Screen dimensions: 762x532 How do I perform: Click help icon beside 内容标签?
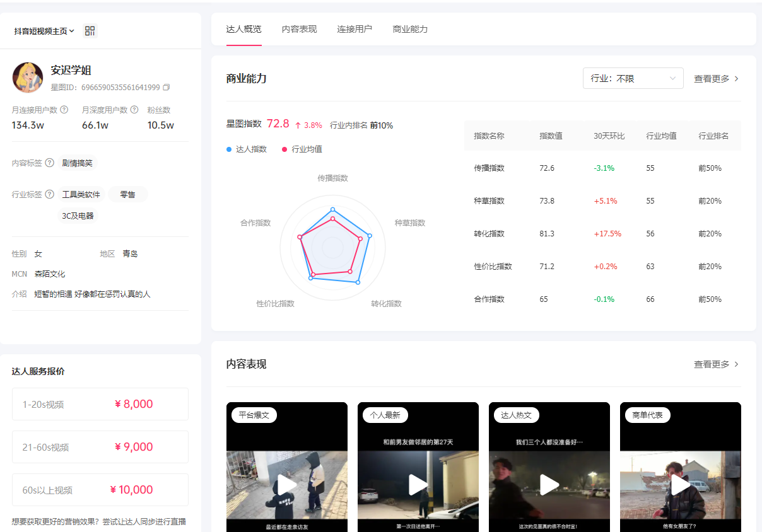pyautogui.click(x=50, y=163)
